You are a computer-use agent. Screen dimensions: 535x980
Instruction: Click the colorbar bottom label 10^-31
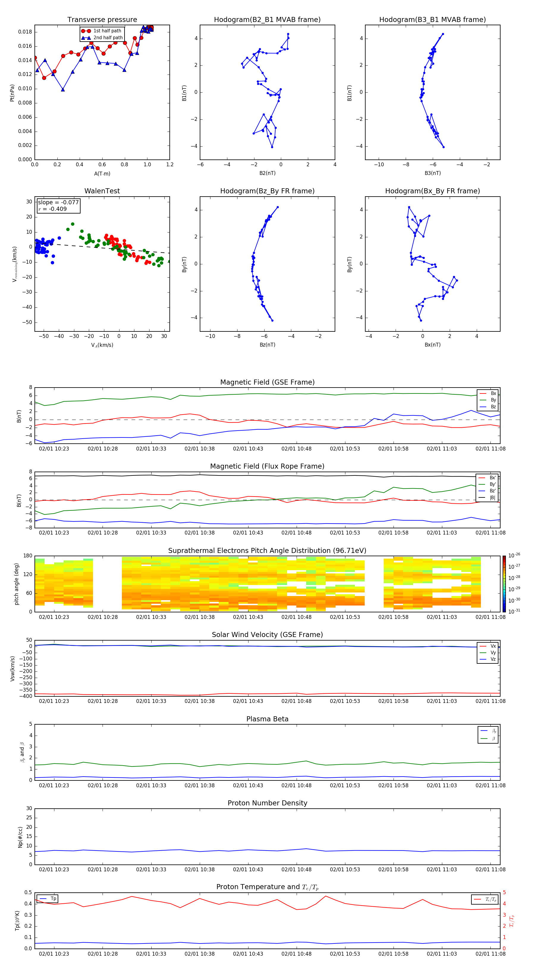point(514,611)
